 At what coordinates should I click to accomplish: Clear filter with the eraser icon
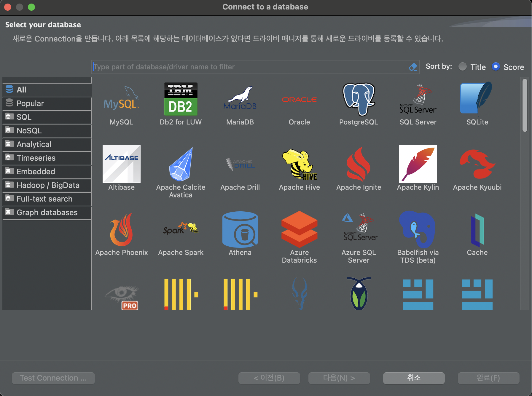point(413,67)
